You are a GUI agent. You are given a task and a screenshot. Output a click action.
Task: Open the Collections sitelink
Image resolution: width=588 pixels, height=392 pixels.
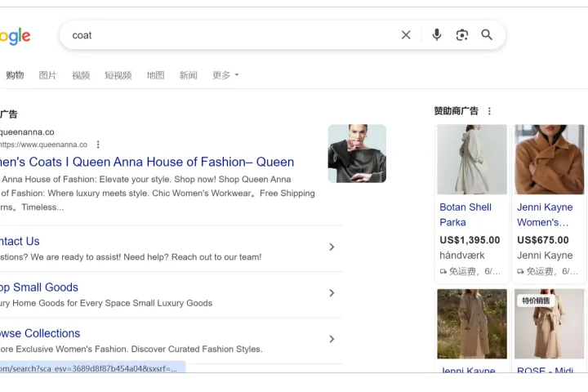[40, 333]
